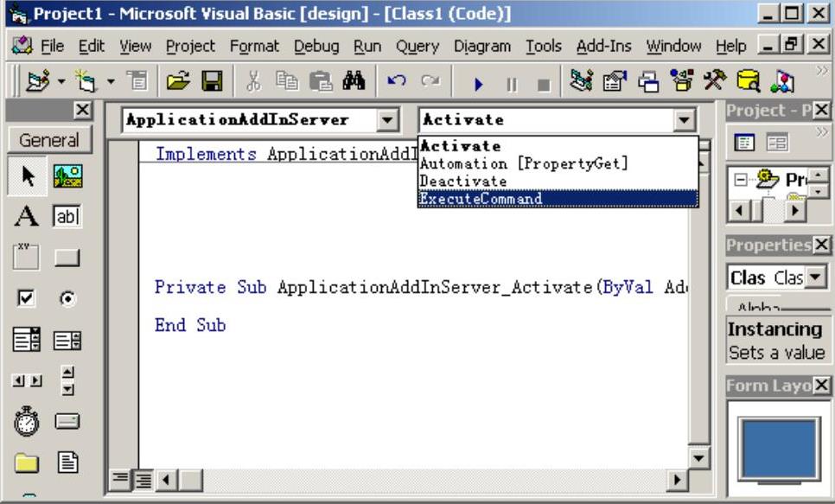835x504 pixels.
Task: Select the ComboBox control in toolbox
Action: coord(26,340)
